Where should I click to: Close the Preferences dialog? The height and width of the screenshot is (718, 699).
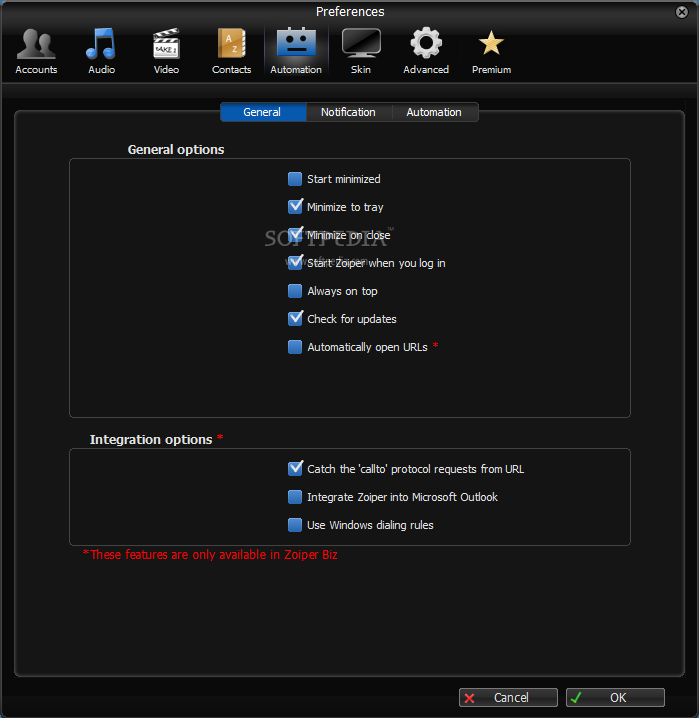[682, 12]
